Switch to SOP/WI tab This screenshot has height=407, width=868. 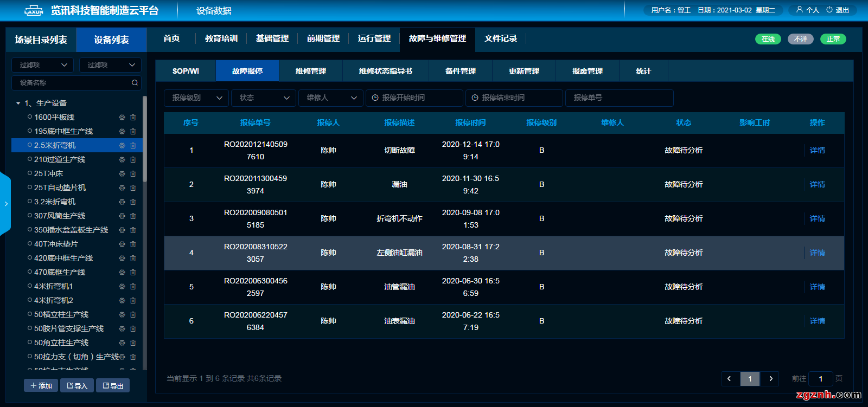(x=186, y=71)
